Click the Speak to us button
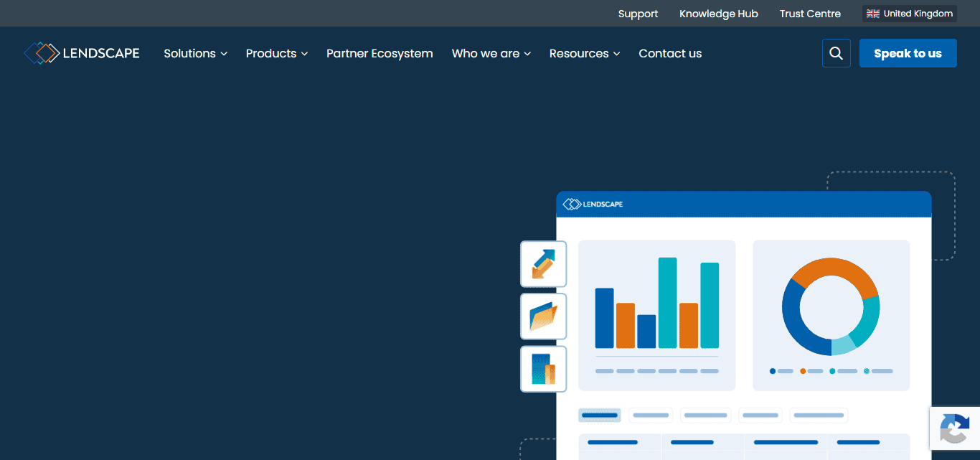Viewport: 980px width, 460px height. [908, 53]
